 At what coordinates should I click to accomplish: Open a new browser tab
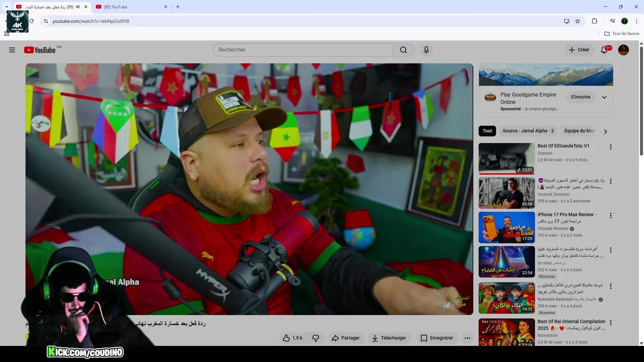pyautogui.click(x=178, y=7)
